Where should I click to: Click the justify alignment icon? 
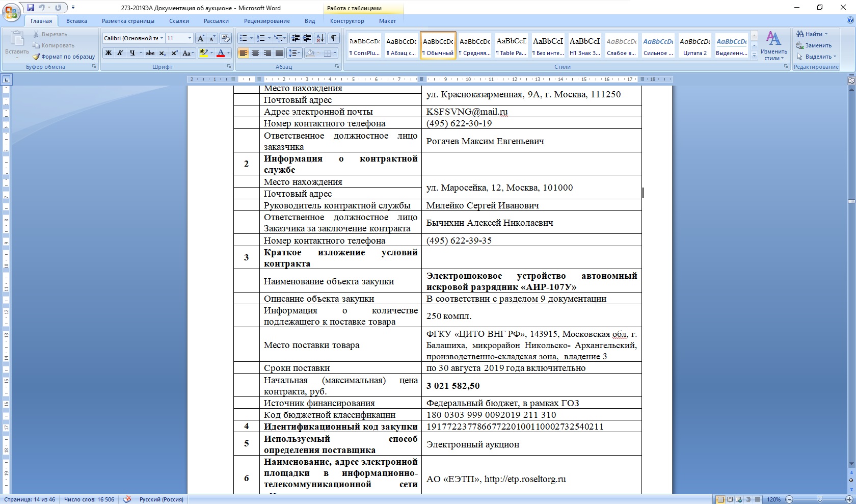(279, 53)
